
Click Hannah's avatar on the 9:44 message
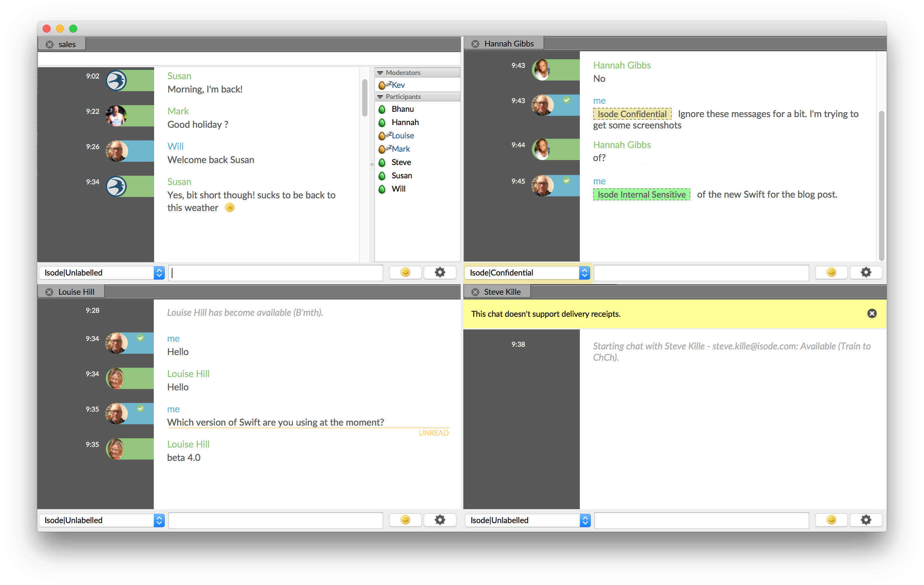click(542, 149)
